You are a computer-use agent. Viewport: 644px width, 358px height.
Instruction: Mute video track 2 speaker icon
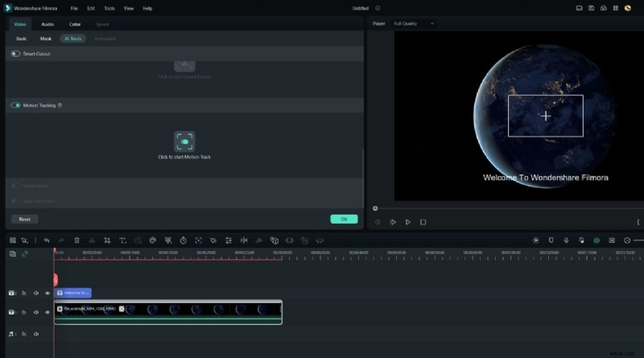pyautogui.click(x=36, y=293)
